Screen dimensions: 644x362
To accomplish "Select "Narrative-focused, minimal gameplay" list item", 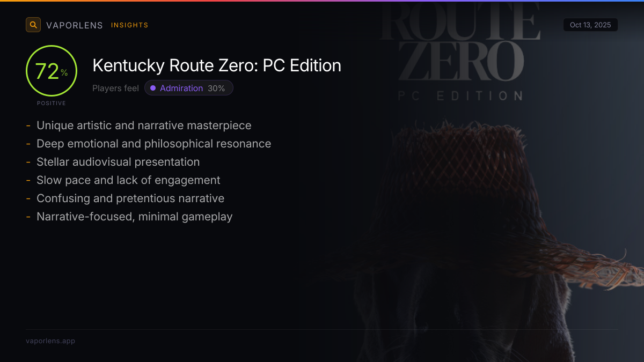I will point(134,217).
